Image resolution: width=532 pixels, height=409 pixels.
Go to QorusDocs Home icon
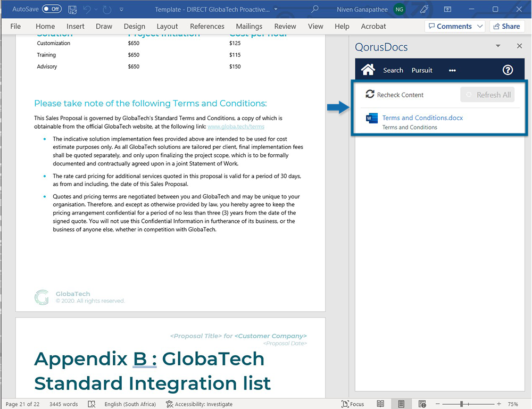point(368,70)
